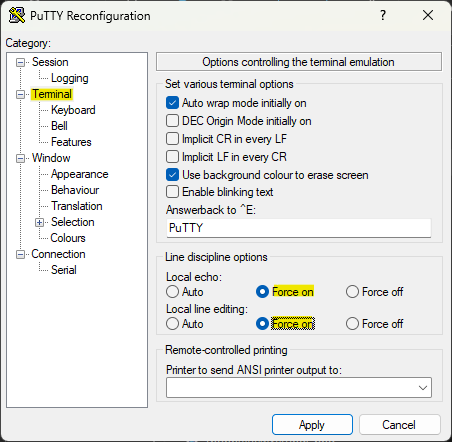Click the question mark help icon
The image size is (452, 442).
(383, 15)
